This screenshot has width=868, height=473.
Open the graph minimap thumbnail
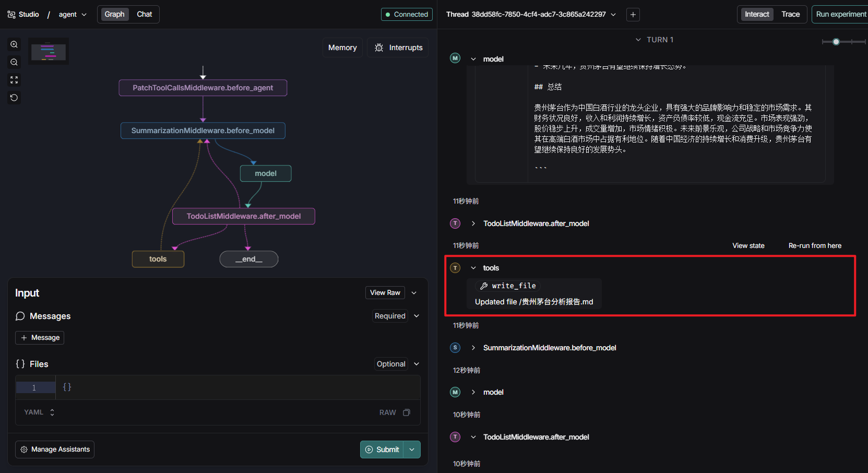(49, 51)
